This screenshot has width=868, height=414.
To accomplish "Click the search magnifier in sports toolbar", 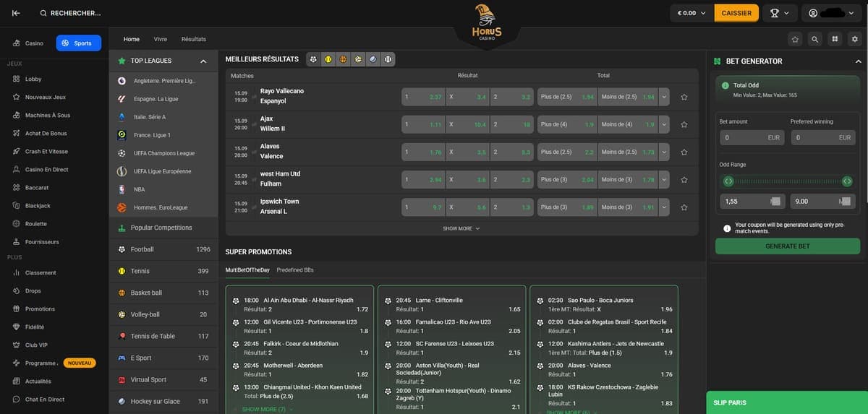I will pos(815,39).
